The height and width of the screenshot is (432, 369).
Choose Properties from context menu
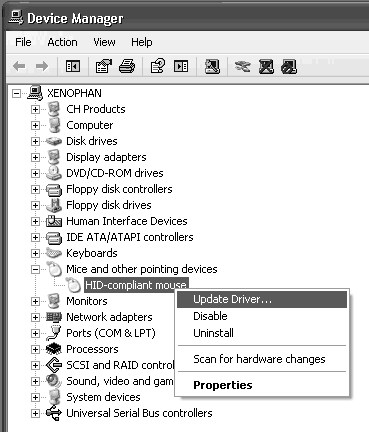(x=262, y=385)
